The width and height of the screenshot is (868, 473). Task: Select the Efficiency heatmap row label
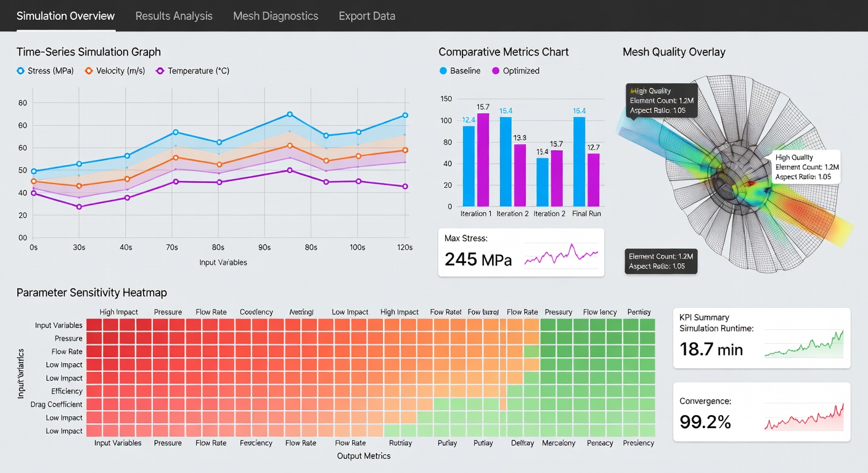point(67,391)
